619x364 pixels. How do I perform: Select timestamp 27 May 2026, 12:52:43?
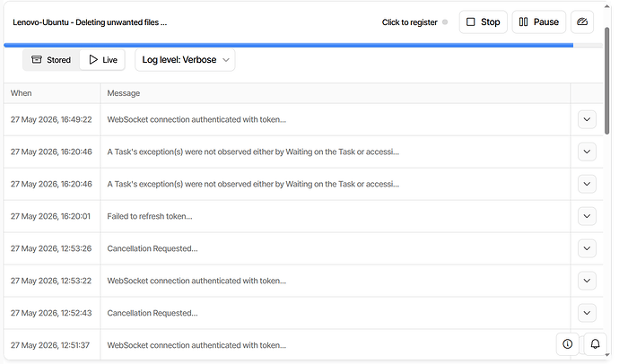(x=51, y=313)
